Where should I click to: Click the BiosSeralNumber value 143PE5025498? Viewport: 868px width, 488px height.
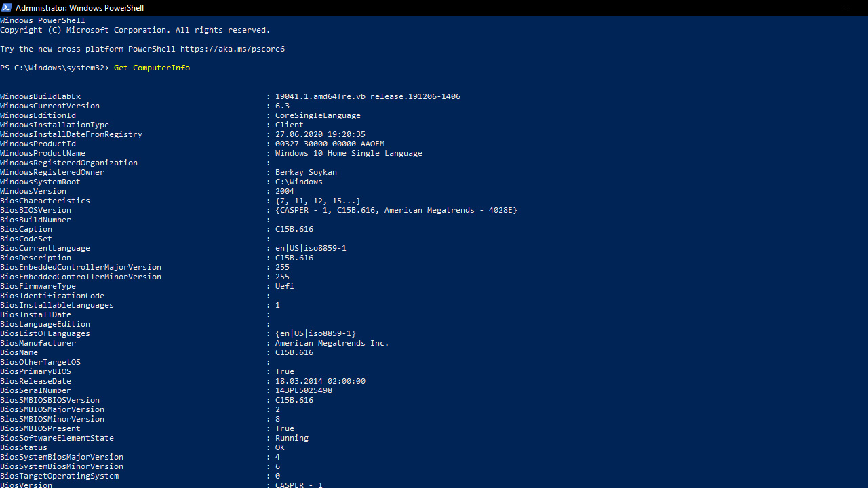304,390
